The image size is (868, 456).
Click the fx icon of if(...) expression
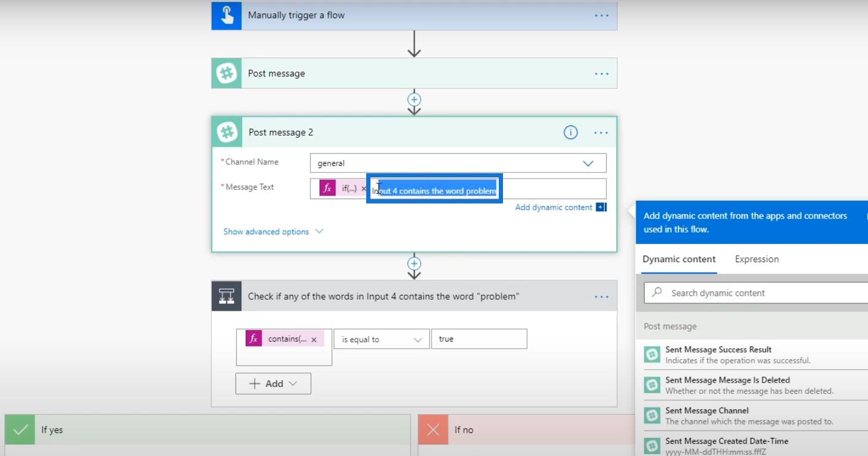pos(327,188)
